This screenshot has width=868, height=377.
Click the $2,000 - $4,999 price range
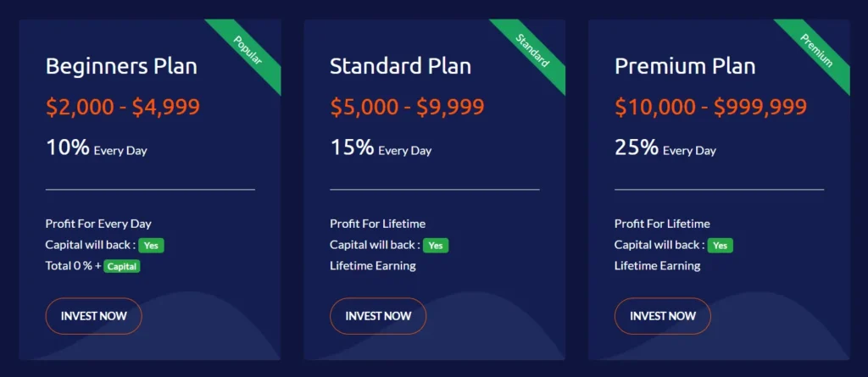pyautogui.click(x=123, y=108)
